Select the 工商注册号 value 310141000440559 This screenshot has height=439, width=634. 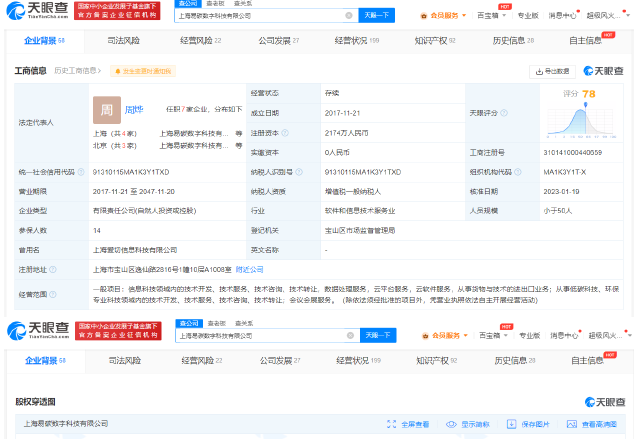(x=573, y=152)
